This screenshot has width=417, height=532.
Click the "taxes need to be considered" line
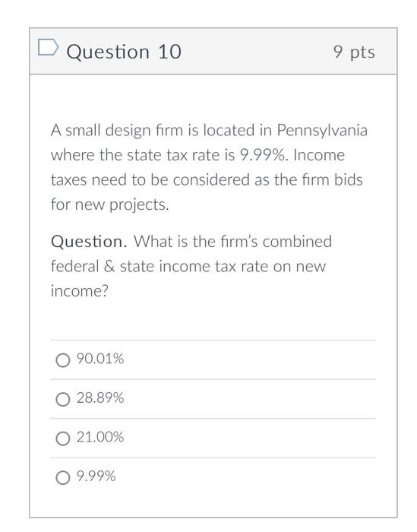click(150, 180)
